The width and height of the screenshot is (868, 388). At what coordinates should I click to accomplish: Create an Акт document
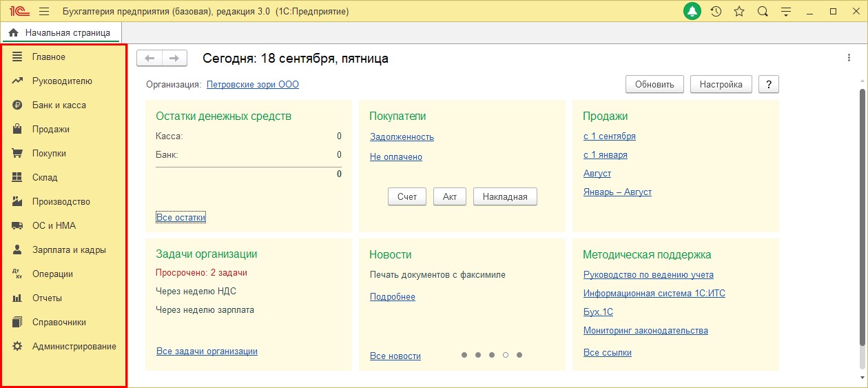(450, 196)
